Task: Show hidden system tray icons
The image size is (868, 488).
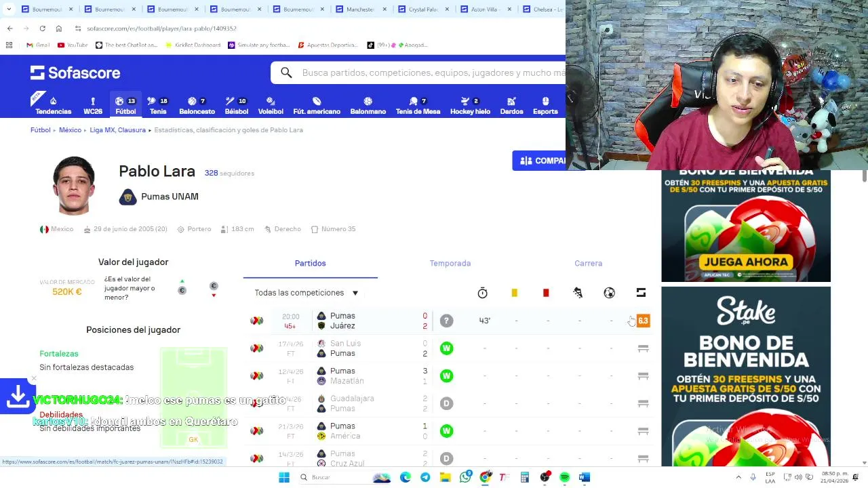Action: pos(738,477)
